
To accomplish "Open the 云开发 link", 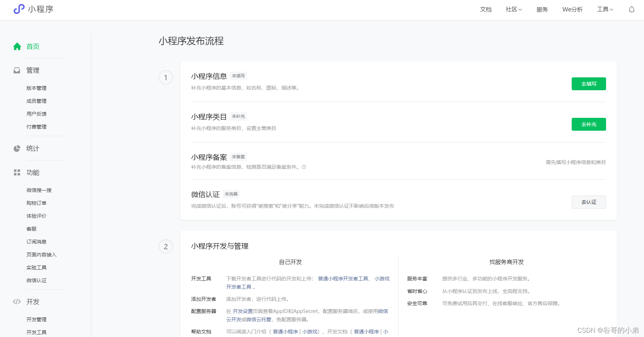I will (234, 319).
